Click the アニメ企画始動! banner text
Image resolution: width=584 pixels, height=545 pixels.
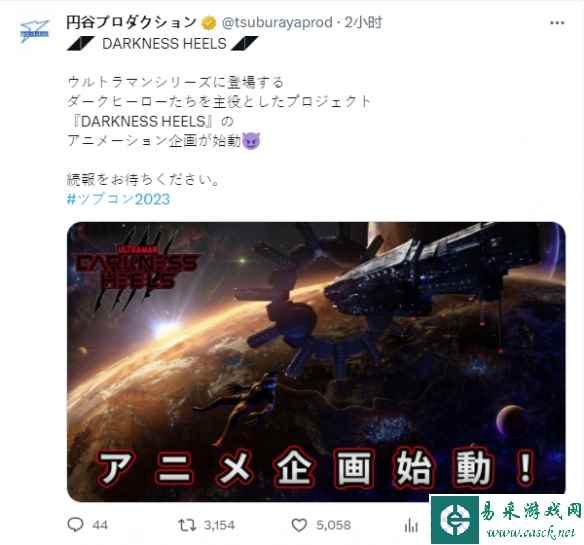click(316, 468)
